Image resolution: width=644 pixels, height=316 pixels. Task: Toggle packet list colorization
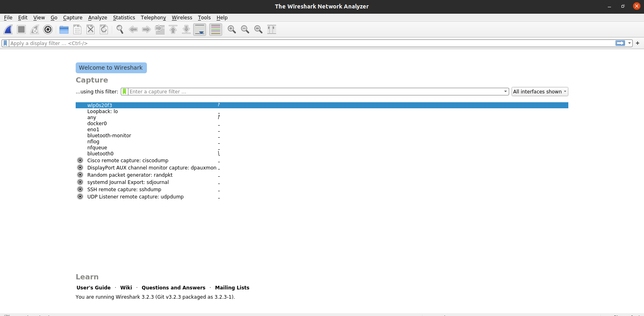tap(216, 29)
